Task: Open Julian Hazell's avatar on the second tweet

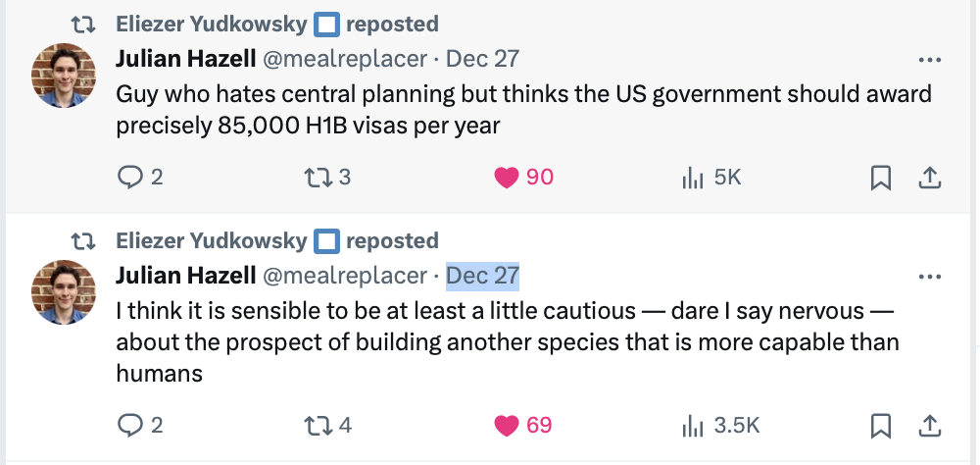Action: click(64, 291)
